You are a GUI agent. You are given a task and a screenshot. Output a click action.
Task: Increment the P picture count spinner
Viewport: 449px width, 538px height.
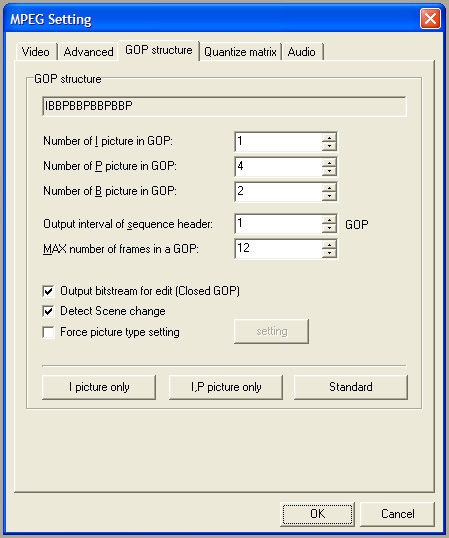[329, 162]
